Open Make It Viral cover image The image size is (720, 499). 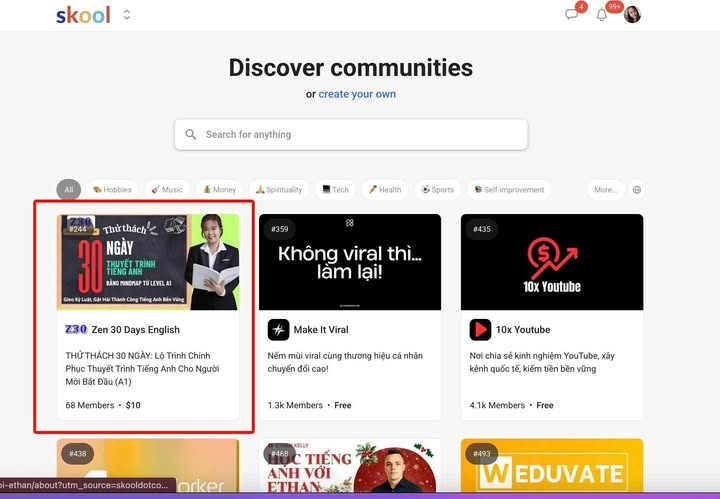(x=350, y=262)
